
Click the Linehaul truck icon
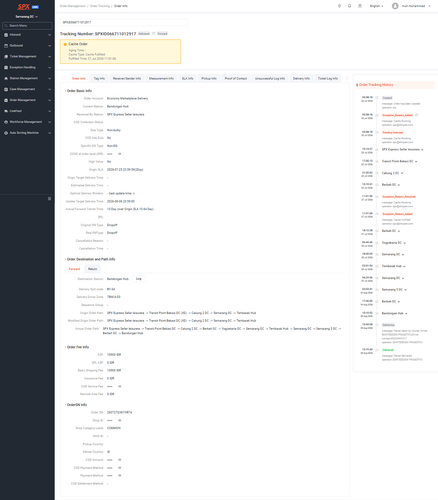6,111
